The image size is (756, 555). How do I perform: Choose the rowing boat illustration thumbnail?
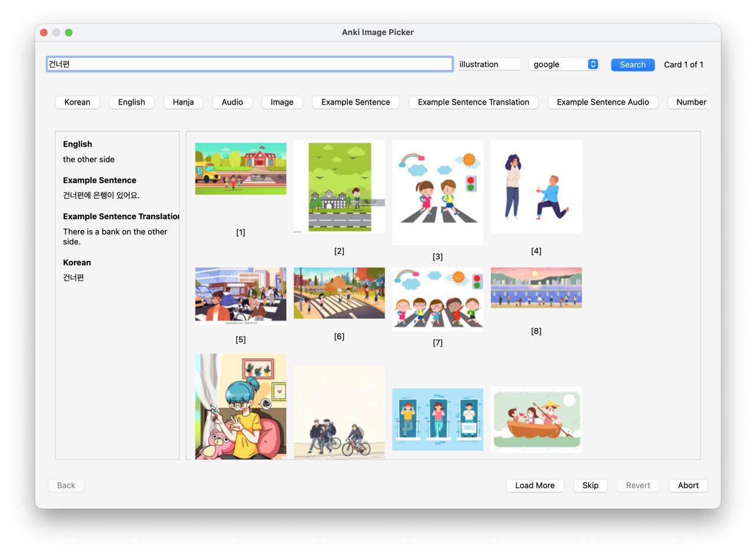536,419
